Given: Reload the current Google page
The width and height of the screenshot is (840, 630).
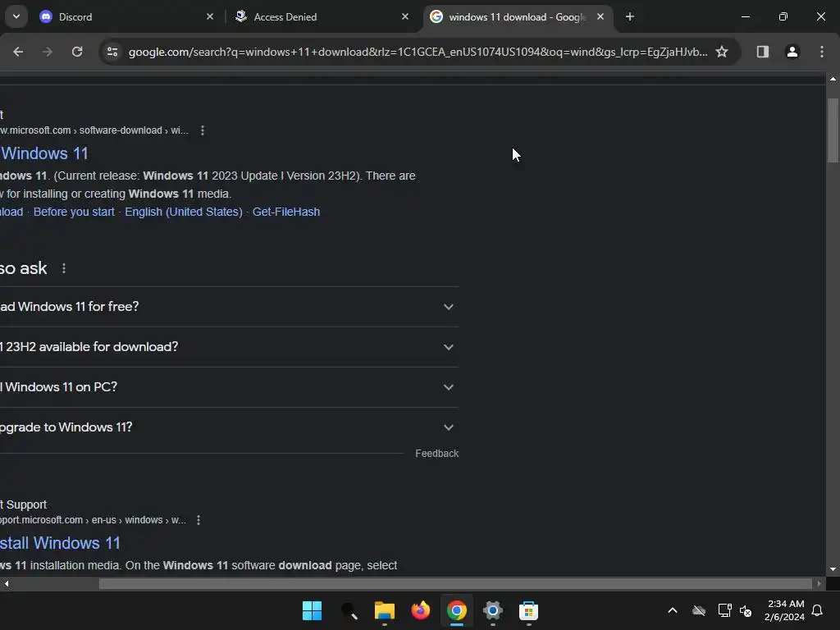Looking at the screenshot, I should coord(77,52).
